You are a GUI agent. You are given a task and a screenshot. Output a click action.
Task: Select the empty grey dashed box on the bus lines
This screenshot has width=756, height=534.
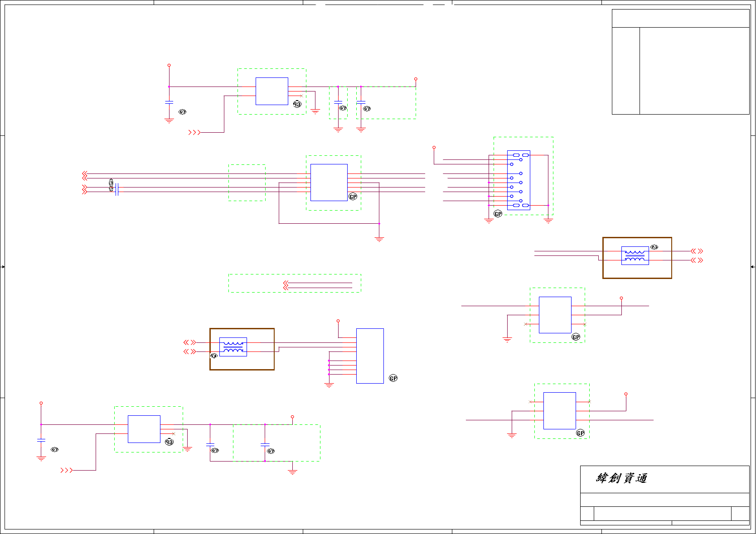tap(247, 183)
